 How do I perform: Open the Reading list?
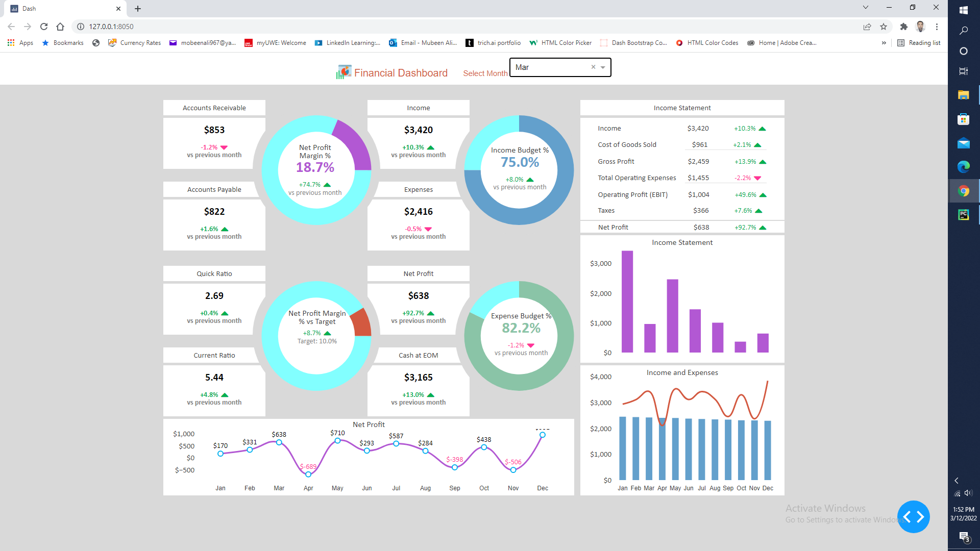tap(919, 43)
